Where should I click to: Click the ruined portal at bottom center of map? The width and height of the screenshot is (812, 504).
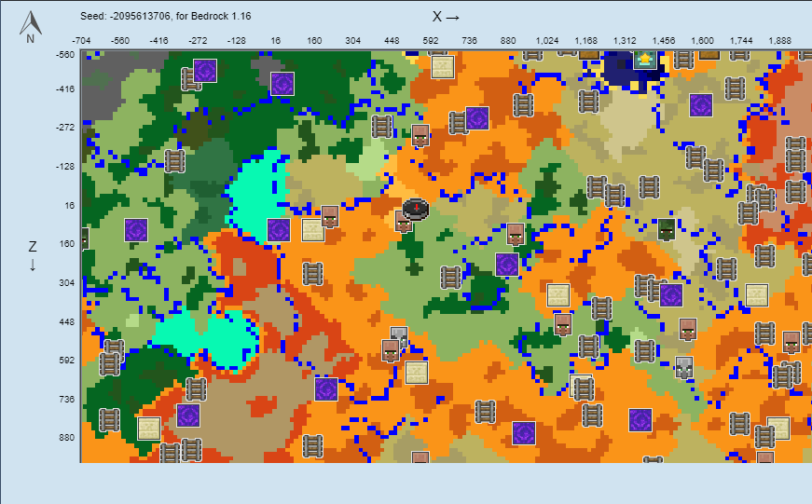click(524, 433)
